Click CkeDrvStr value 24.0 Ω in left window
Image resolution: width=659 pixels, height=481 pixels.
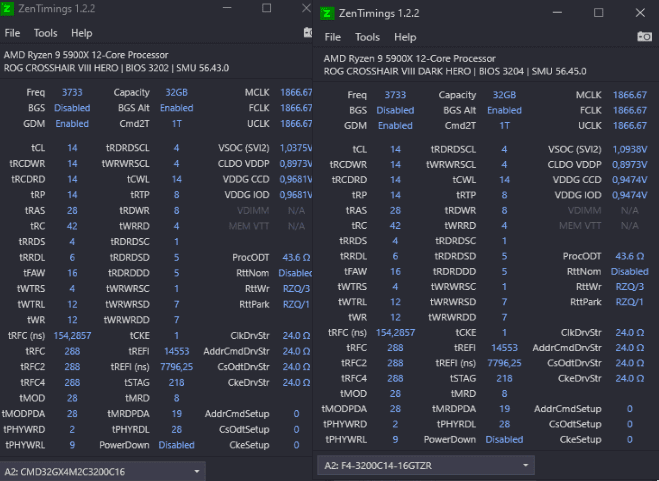click(x=296, y=383)
